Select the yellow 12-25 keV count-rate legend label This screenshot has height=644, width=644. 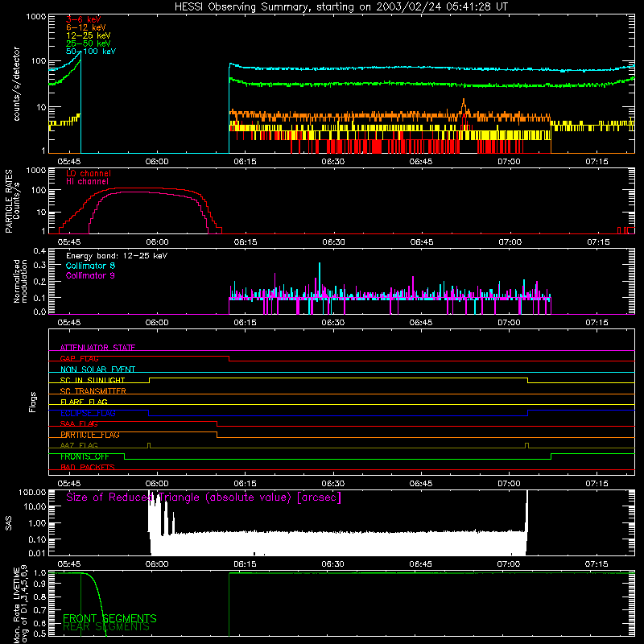pos(89,35)
